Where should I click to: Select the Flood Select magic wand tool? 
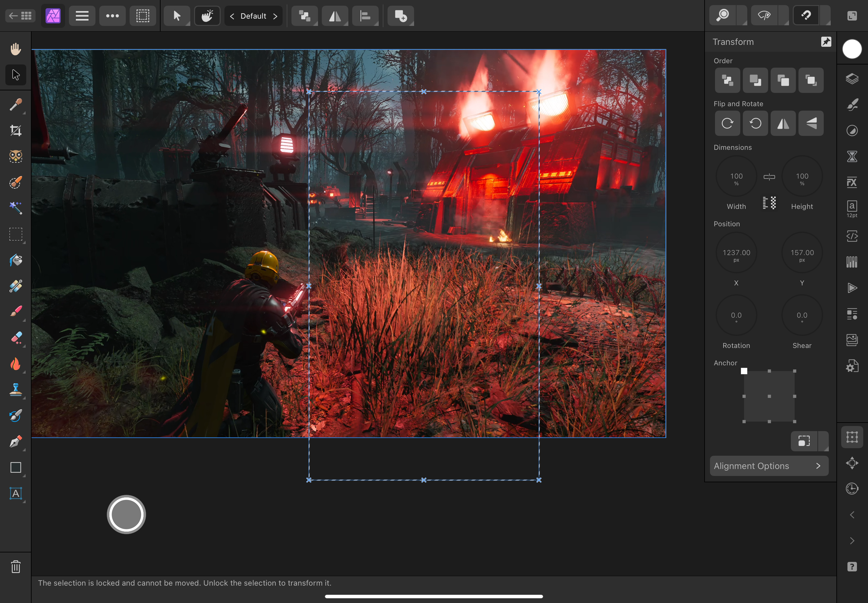[15, 208]
